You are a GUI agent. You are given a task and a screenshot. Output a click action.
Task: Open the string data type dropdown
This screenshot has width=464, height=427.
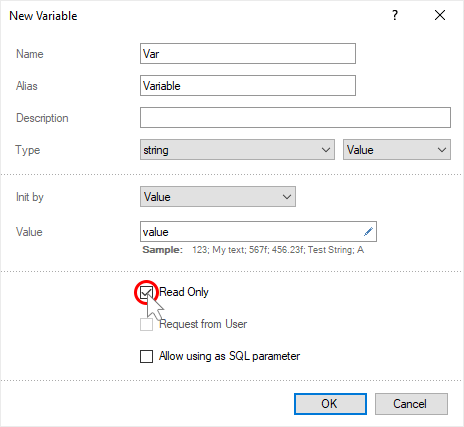coord(237,150)
